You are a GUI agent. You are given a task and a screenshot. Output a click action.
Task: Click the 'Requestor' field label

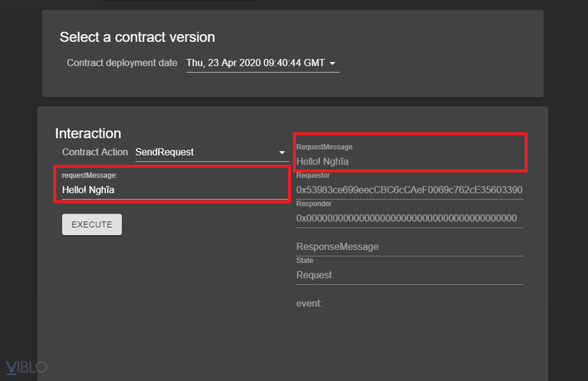pyautogui.click(x=313, y=175)
